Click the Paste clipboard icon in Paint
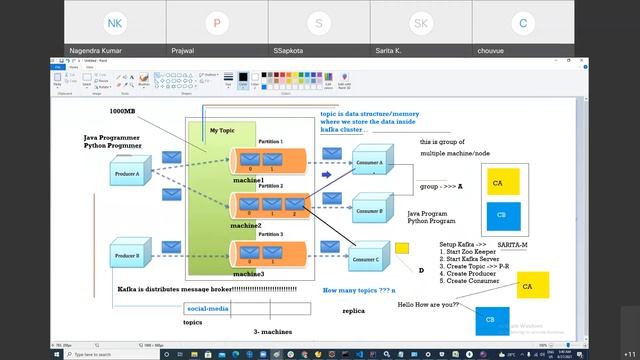Viewport: 640px width, 360px height. point(57,76)
